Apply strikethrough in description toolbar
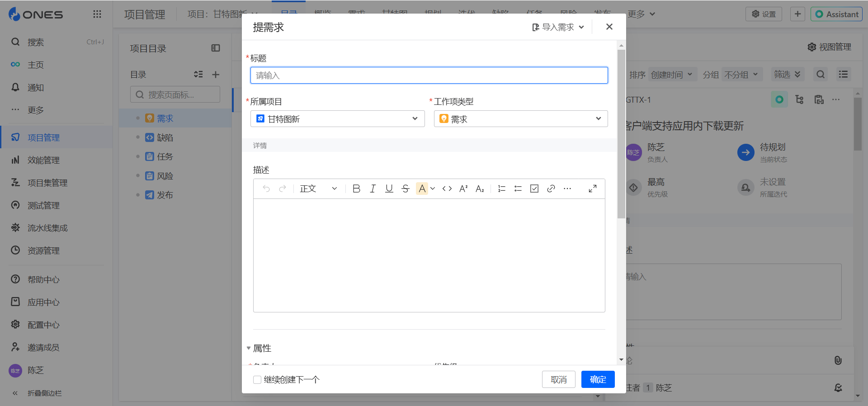This screenshot has height=406, width=868. pyautogui.click(x=405, y=189)
